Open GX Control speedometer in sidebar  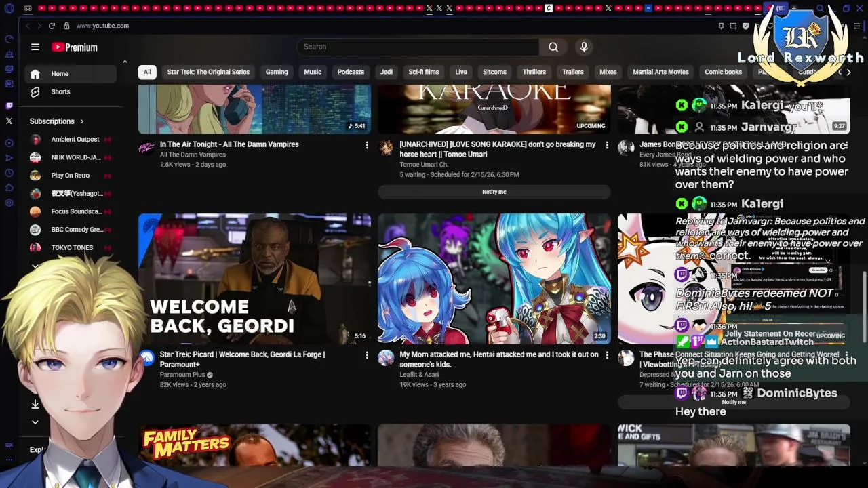tap(9, 39)
